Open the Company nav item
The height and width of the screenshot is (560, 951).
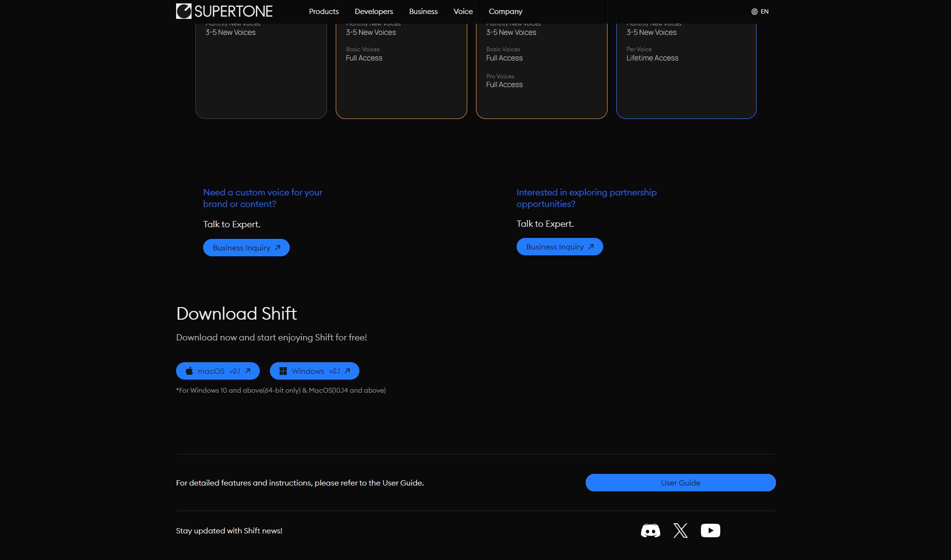[505, 12]
